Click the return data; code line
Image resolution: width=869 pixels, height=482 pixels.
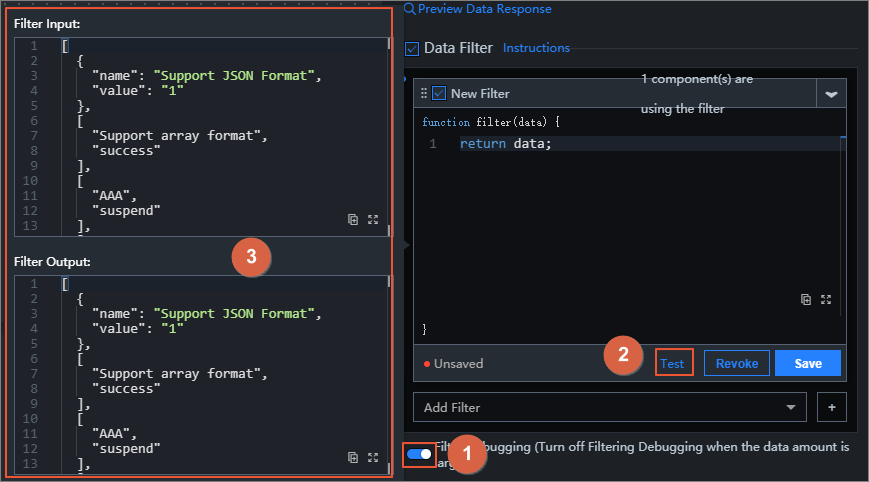(x=505, y=143)
